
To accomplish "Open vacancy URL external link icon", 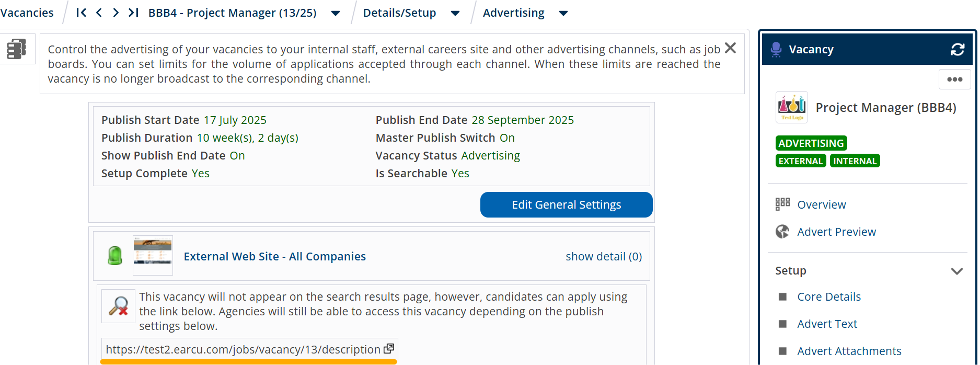I will (389, 349).
